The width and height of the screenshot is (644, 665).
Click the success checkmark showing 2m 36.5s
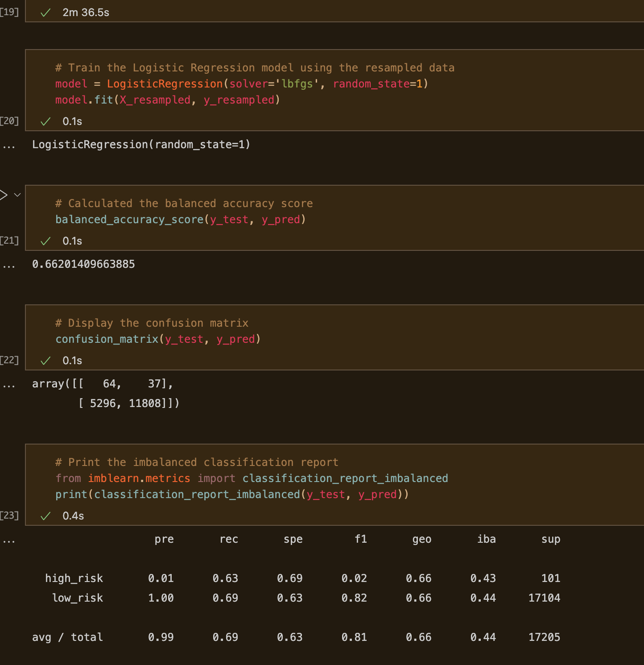(x=45, y=12)
